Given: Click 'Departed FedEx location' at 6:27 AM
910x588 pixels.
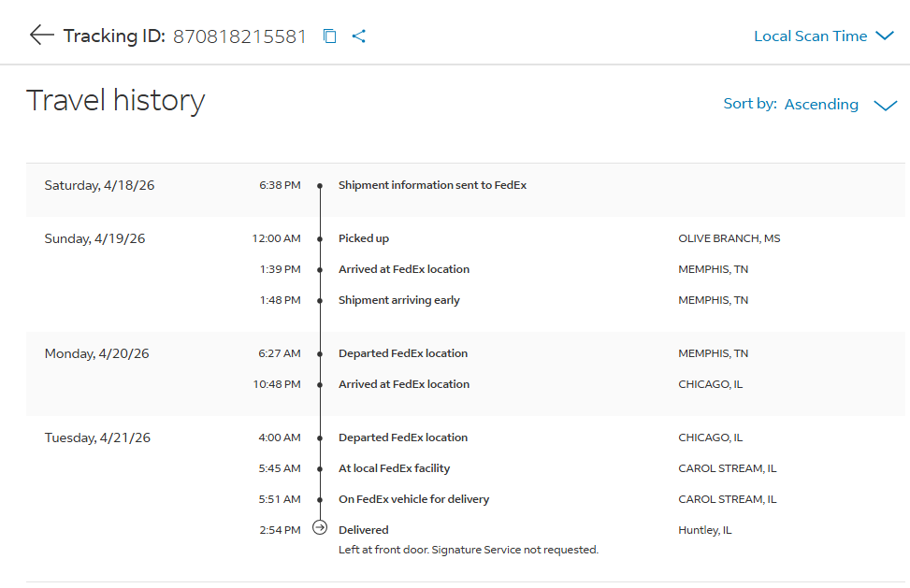Looking at the screenshot, I should (403, 353).
